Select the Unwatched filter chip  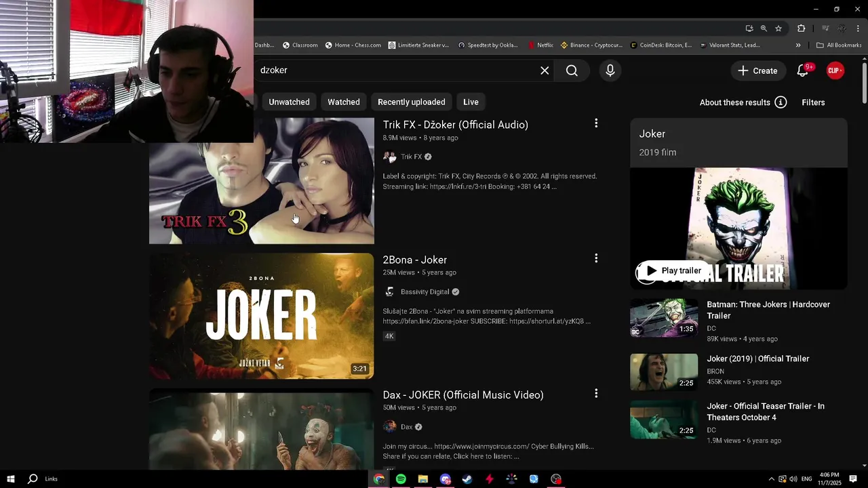289,102
